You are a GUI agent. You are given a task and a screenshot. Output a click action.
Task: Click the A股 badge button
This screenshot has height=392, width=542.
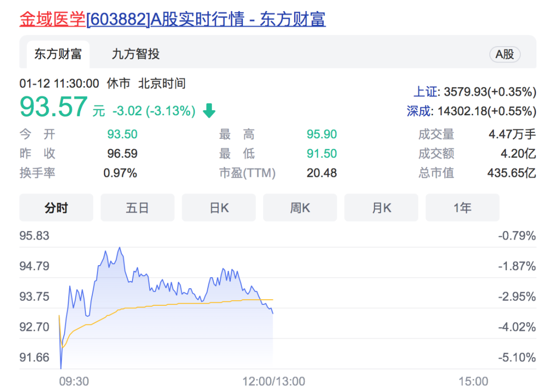pyautogui.click(x=505, y=54)
